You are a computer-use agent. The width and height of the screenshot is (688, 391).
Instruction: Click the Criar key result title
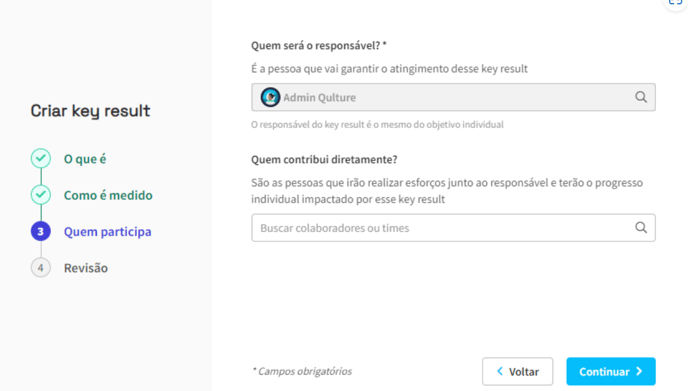point(90,111)
